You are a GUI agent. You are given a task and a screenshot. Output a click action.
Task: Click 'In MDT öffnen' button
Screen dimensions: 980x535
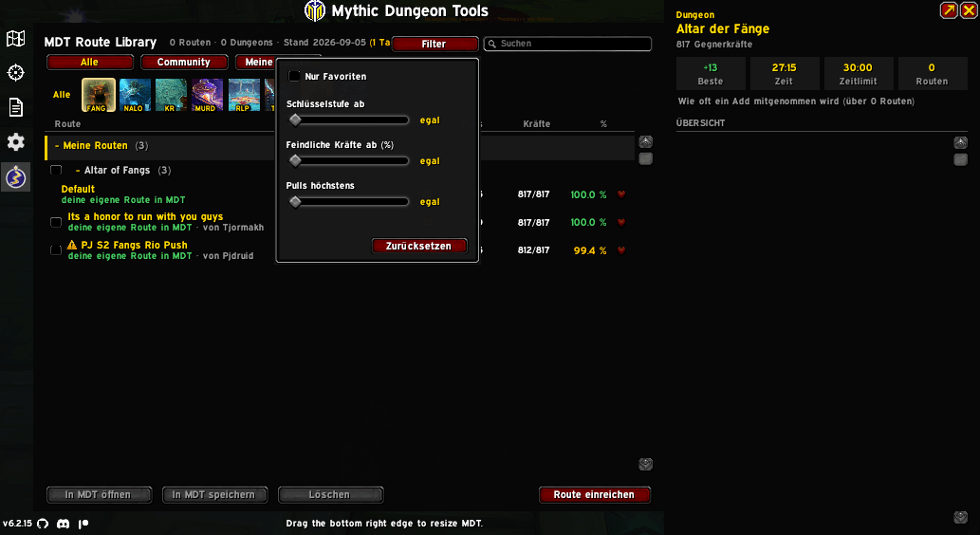point(99,495)
